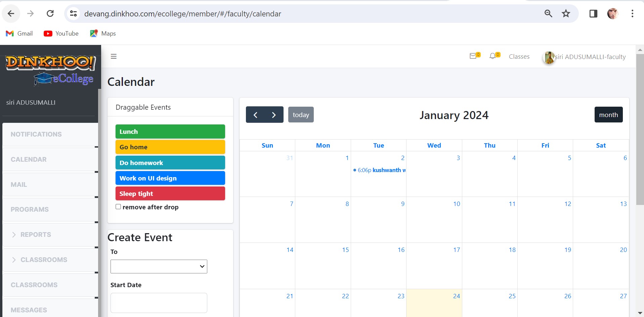This screenshot has height=317, width=644.
Task: Toggle the sidebar with the hamburger icon
Action: click(114, 56)
